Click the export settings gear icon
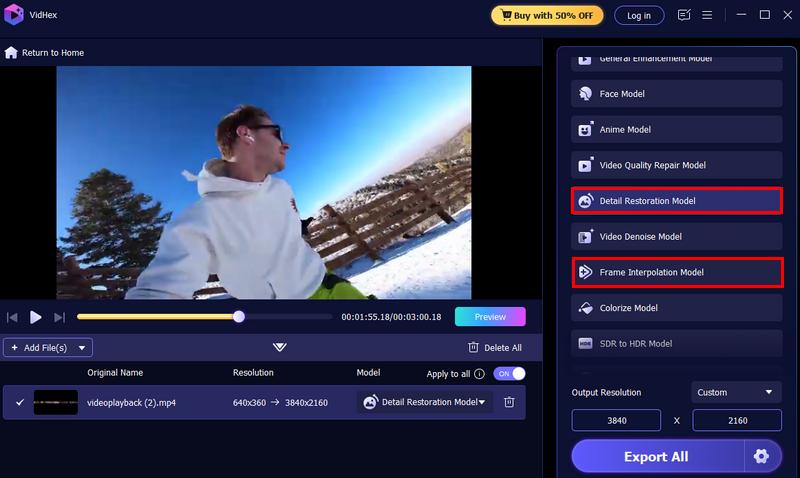The image size is (800, 478). [x=761, y=457]
